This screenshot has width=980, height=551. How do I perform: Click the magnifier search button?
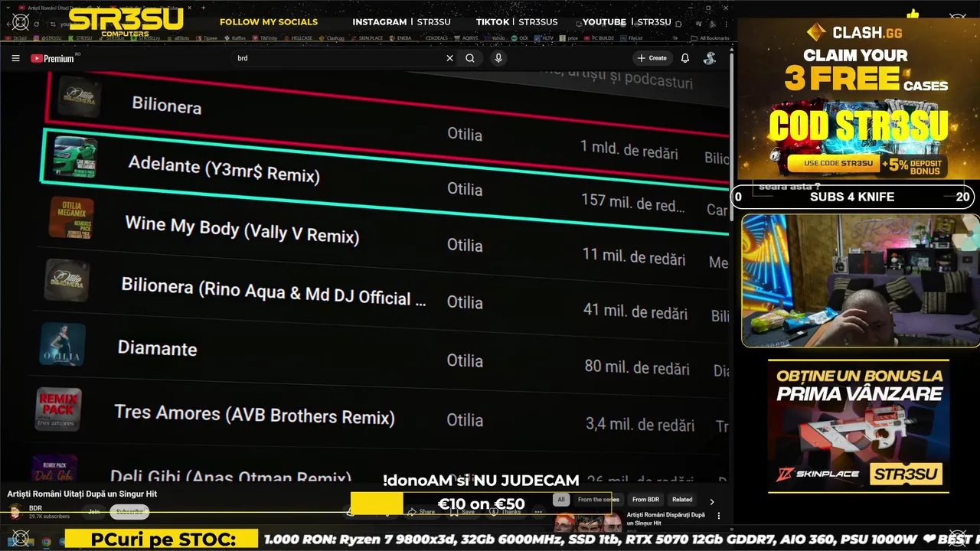point(470,58)
